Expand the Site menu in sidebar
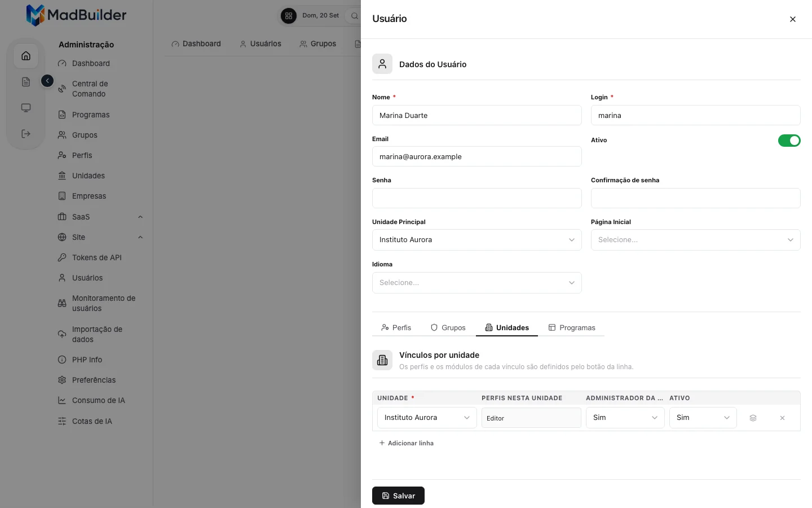 tap(100, 237)
